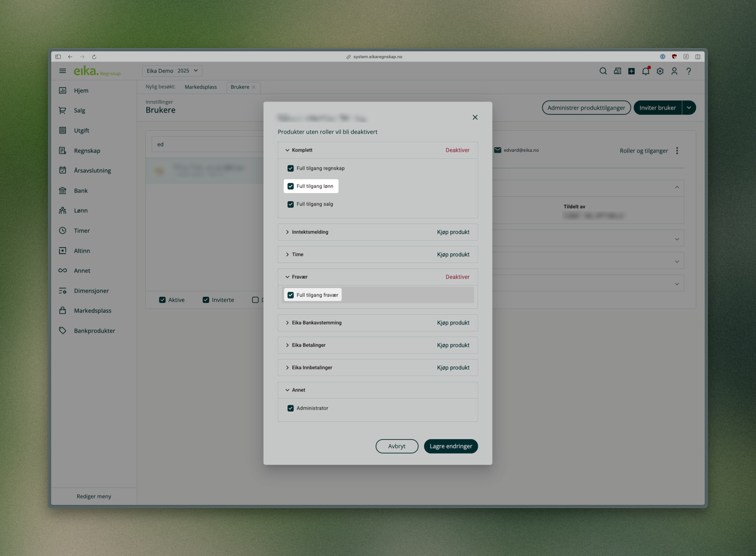Viewport: 756px width, 556px height.
Task: Click the user profile icon
Action: pyautogui.click(x=674, y=71)
